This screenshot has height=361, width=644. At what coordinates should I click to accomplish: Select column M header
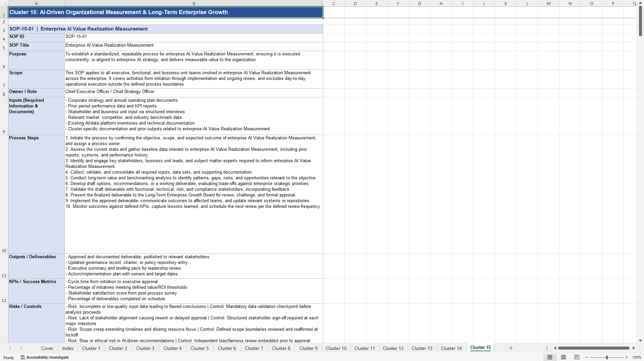[548, 3]
